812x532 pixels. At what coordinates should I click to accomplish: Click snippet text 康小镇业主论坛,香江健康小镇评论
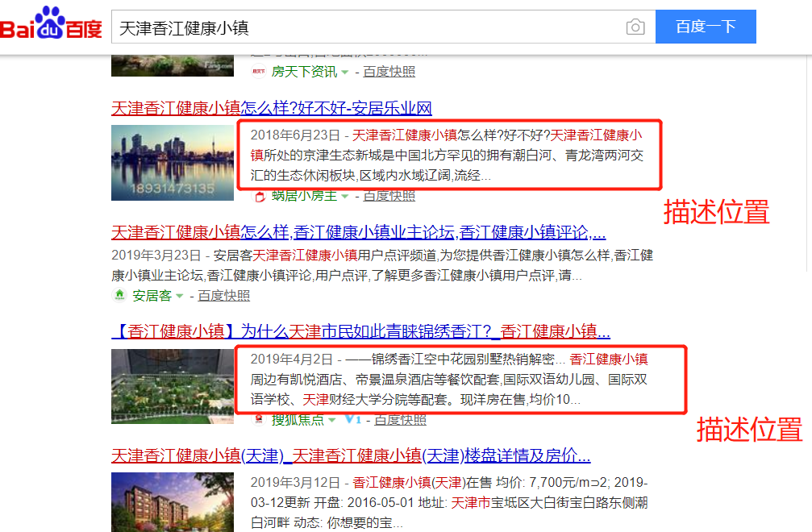(212, 276)
